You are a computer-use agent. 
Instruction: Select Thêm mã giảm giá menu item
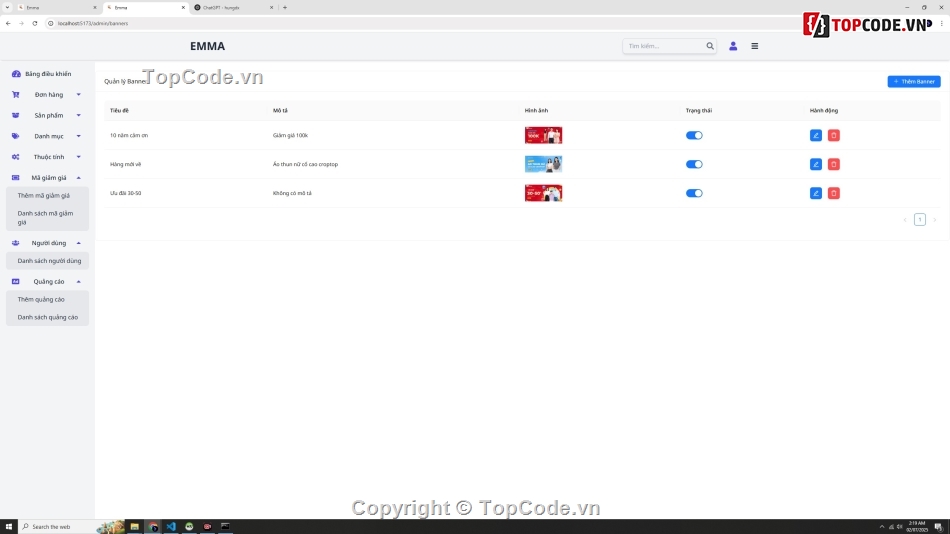tap(43, 195)
